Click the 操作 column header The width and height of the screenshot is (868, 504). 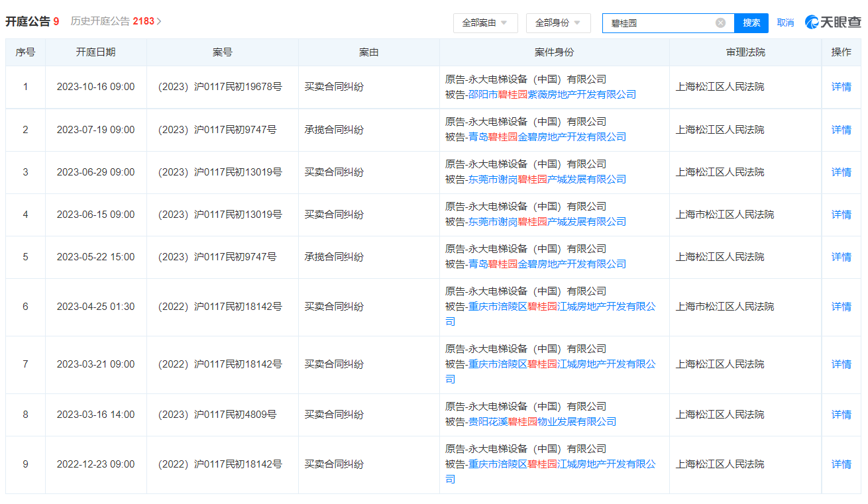pyautogui.click(x=841, y=52)
